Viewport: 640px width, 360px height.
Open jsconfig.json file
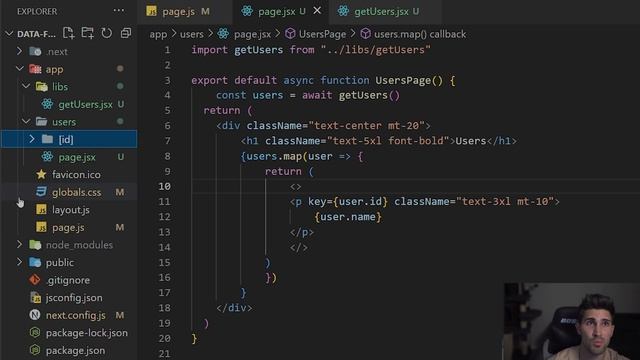pyautogui.click(x=74, y=298)
